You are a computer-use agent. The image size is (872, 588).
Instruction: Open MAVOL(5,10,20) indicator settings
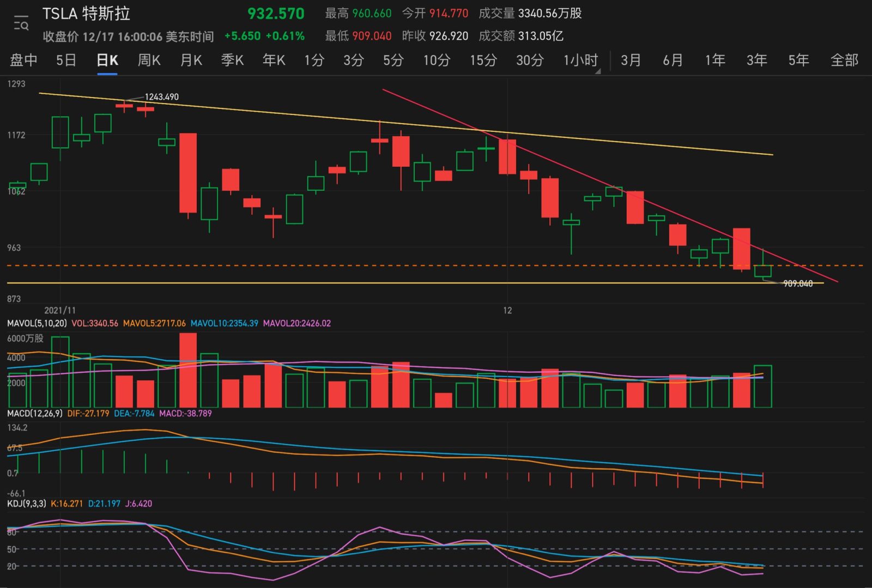click(x=37, y=323)
